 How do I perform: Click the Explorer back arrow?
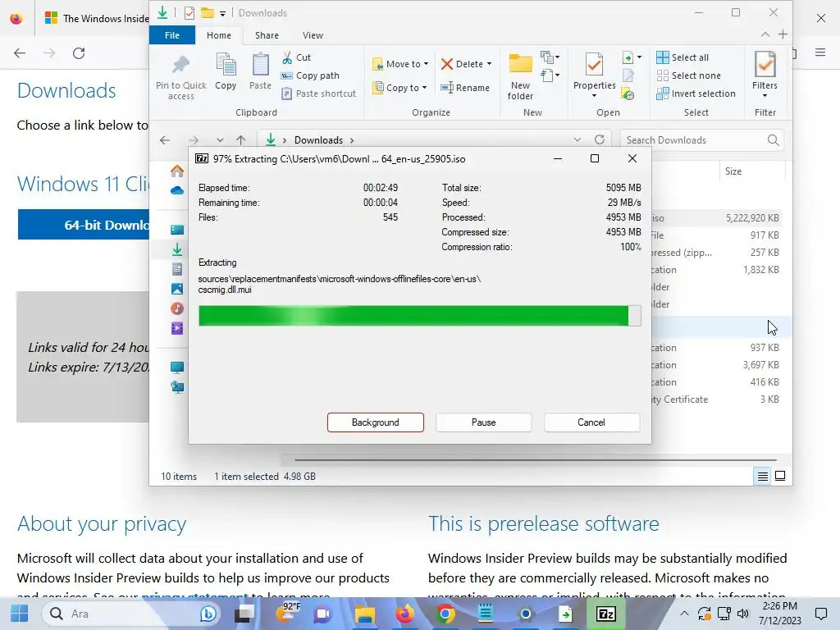click(165, 139)
